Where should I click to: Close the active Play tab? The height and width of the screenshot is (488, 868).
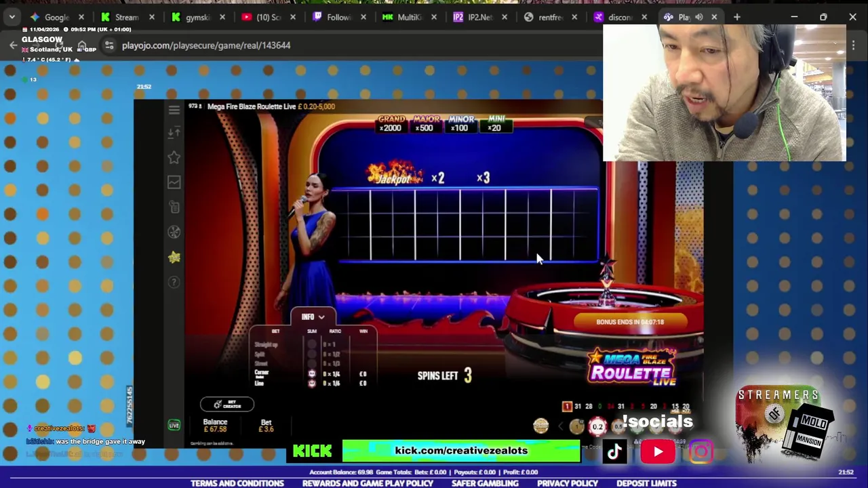714,17
